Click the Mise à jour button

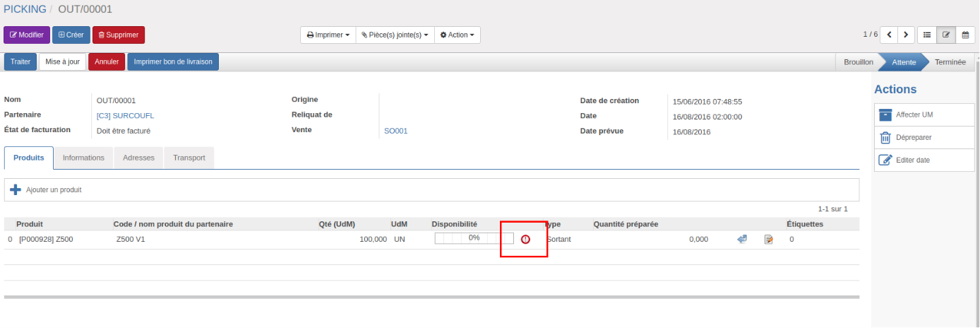click(63, 61)
